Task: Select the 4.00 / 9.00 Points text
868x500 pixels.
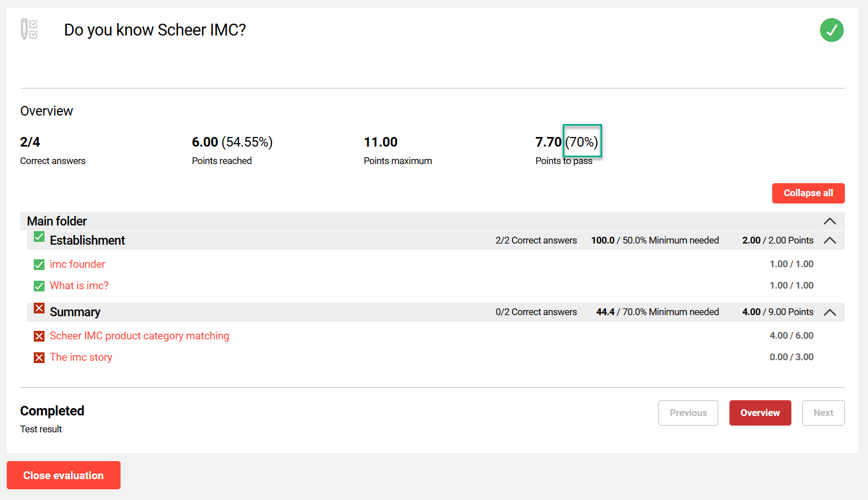Action: (x=778, y=312)
